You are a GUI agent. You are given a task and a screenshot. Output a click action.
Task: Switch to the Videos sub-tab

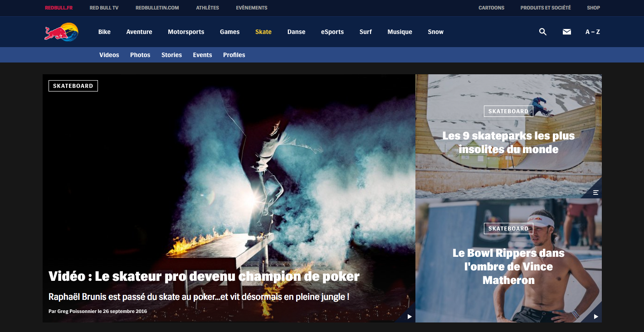coord(109,55)
